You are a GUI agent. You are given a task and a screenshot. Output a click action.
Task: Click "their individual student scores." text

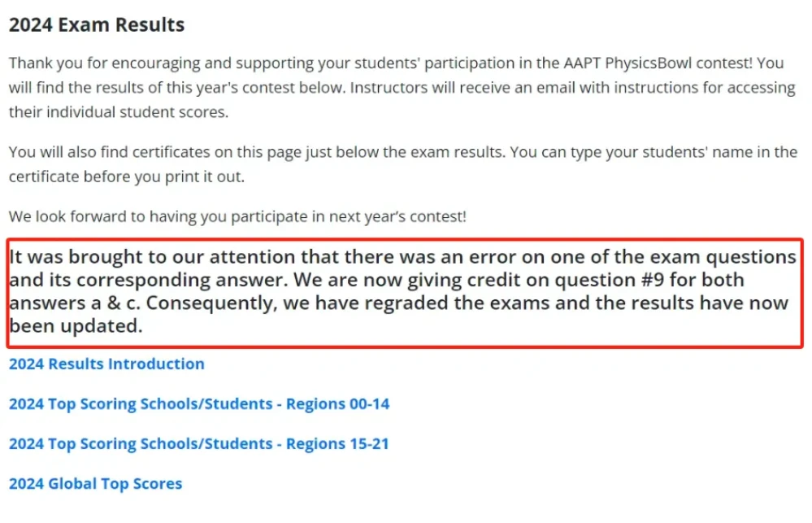click(x=119, y=112)
